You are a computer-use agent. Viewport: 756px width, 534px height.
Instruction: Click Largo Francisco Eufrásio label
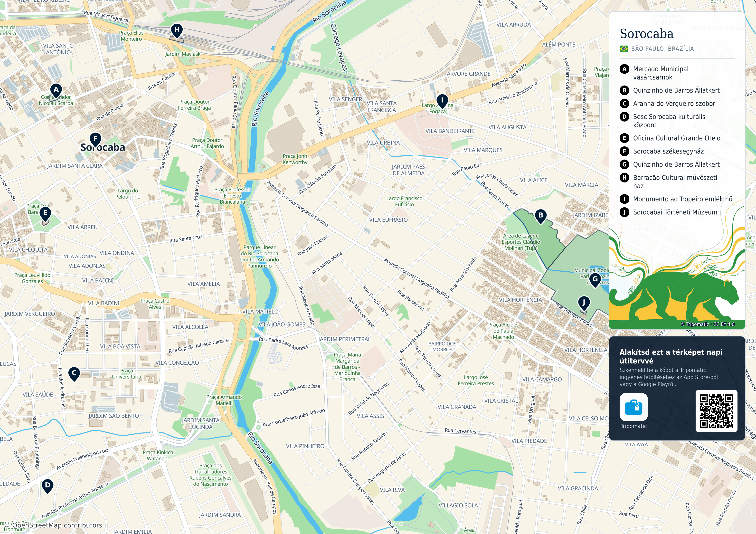click(404, 202)
